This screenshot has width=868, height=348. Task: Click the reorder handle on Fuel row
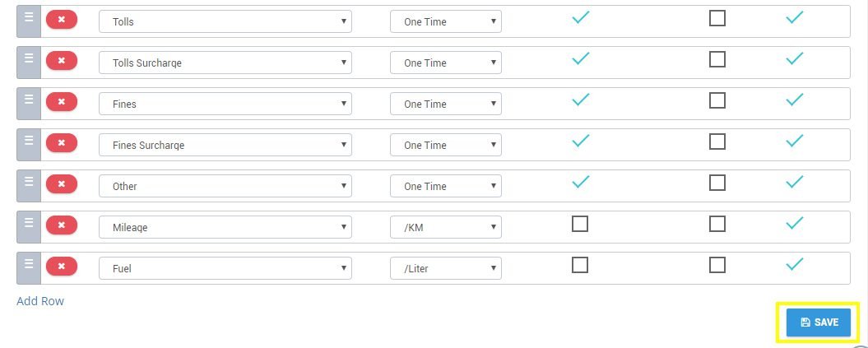(x=29, y=268)
